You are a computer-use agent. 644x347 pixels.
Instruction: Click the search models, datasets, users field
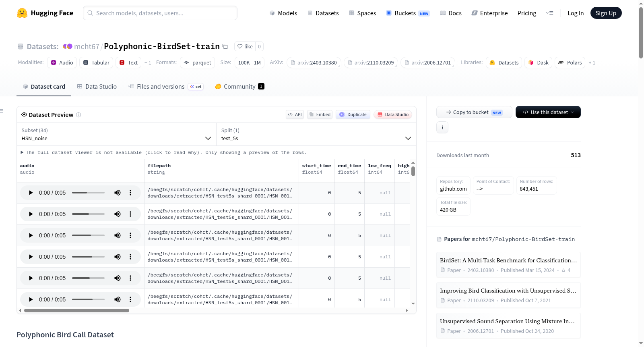160,13
